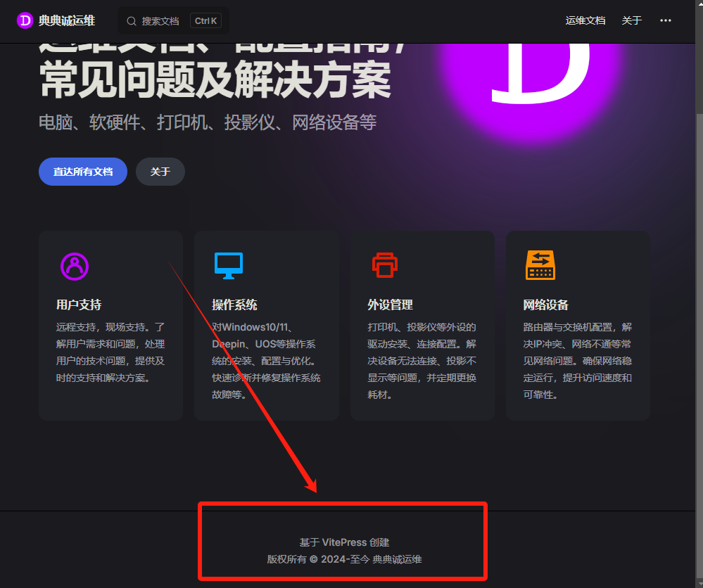Click the 版权所有 © 2024-至今 footer text
Image resolution: width=703 pixels, height=588 pixels.
pos(344,559)
